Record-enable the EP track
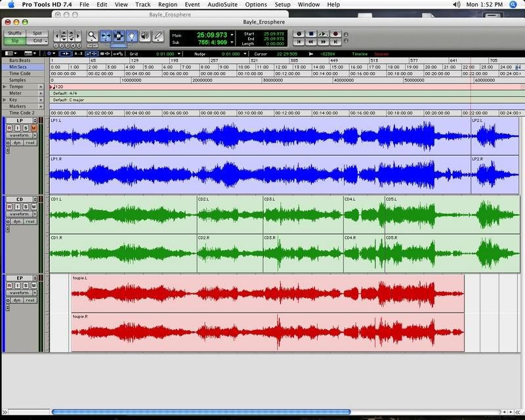 tap(10, 285)
